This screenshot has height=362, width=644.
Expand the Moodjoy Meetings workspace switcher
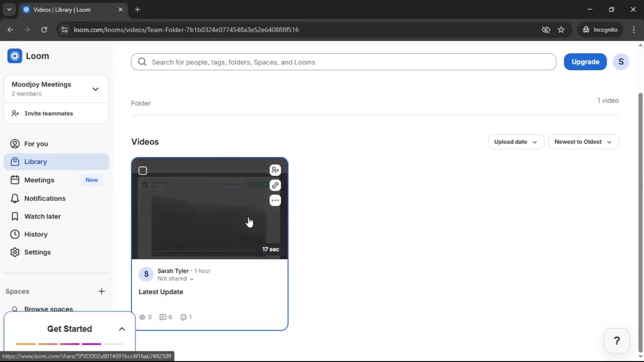pos(95,89)
